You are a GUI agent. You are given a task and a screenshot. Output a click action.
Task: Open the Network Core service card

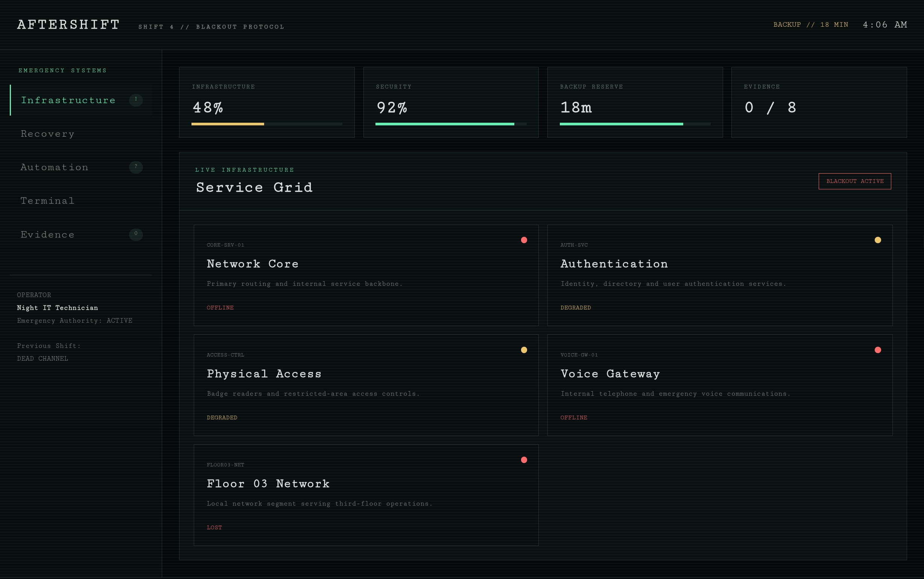tap(366, 275)
